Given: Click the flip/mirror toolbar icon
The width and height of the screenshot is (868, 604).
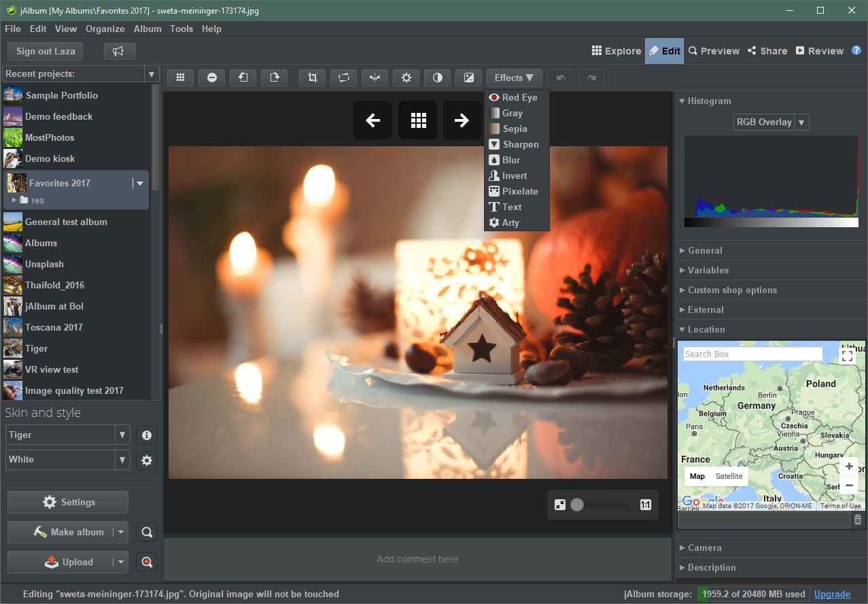Looking at the screenshot, I should (375, 78).
